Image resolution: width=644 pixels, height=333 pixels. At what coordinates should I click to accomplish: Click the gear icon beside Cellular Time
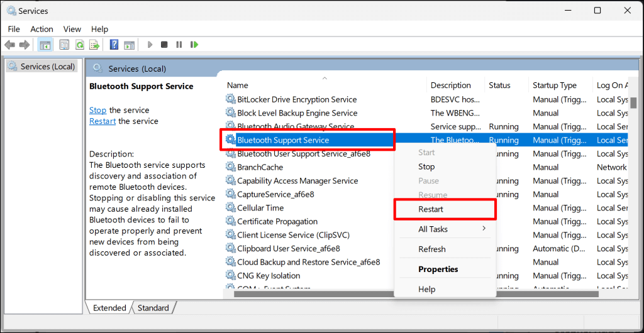tap(230, 207)
